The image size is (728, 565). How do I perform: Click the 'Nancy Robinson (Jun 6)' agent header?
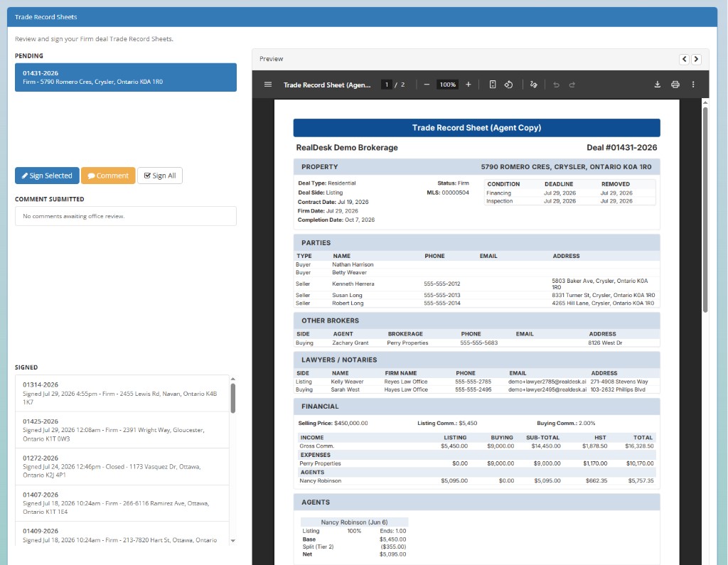[354, 522]
